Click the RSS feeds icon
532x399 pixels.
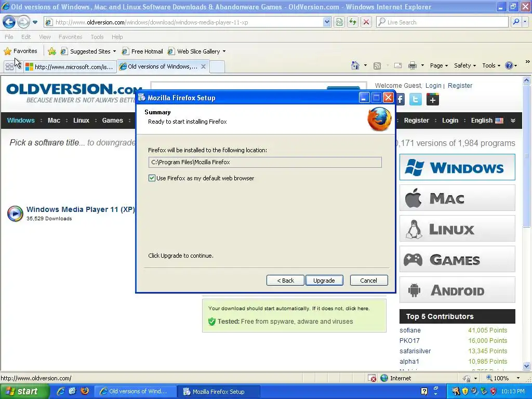(377, 66)
